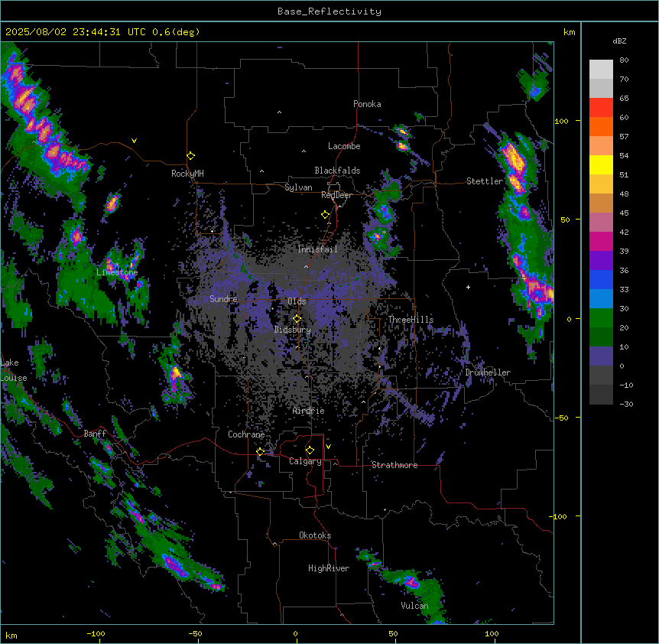Select the magenta 39-42 dBZ legend swatch

coord(601,241)
